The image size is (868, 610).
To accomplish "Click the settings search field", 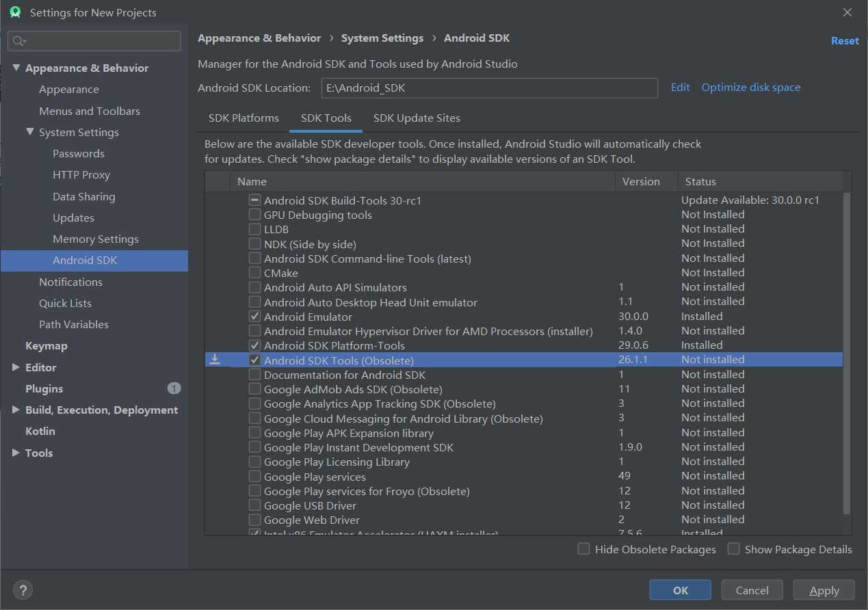I will coord(94,41).
